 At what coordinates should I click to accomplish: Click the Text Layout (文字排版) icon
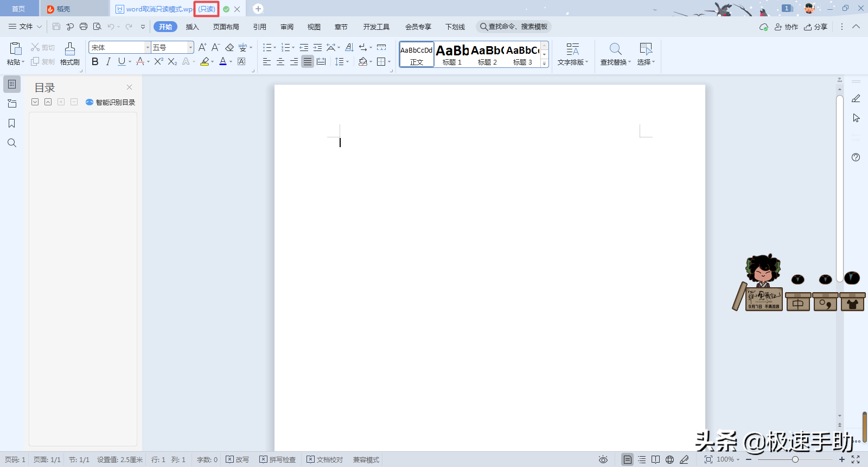point(572,49)
